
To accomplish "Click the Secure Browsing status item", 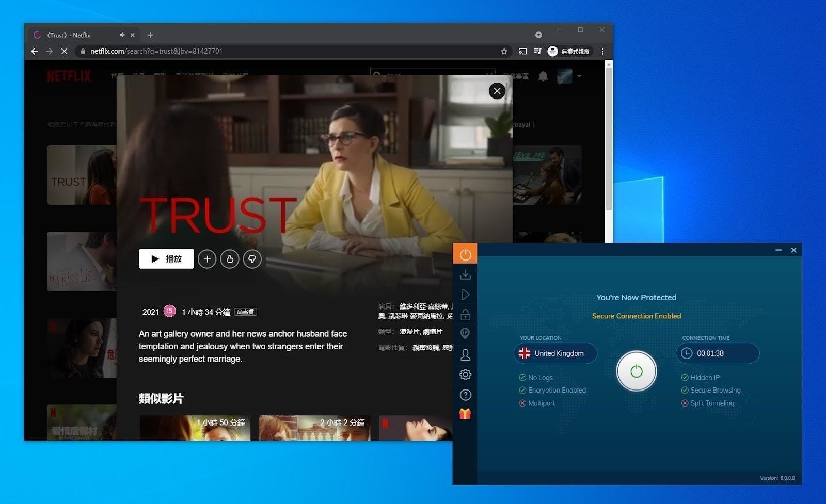I will 711,391.
